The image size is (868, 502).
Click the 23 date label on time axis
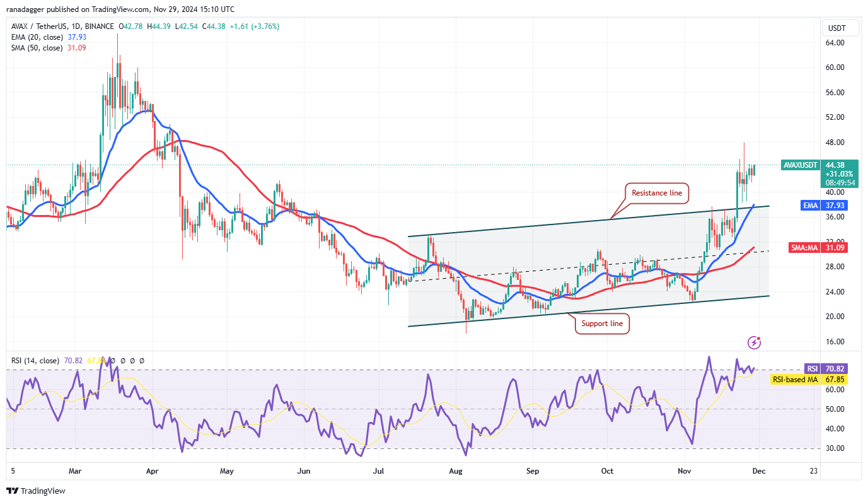click(x=813, y=471)
